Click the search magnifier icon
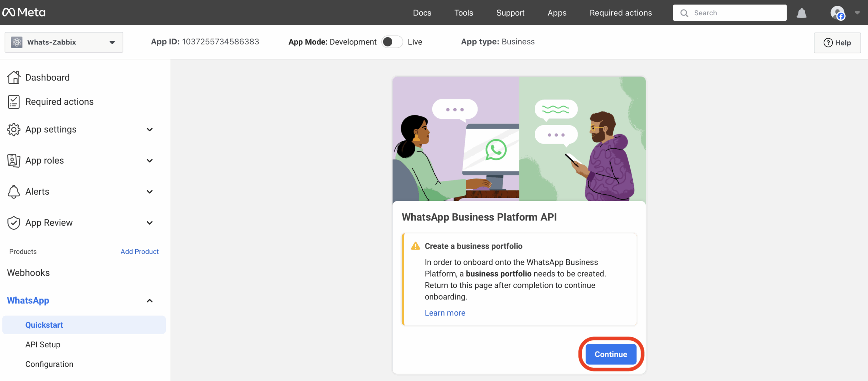Image resolution: width=868 pixels, height=381 pixels. (x=684, y=13)
